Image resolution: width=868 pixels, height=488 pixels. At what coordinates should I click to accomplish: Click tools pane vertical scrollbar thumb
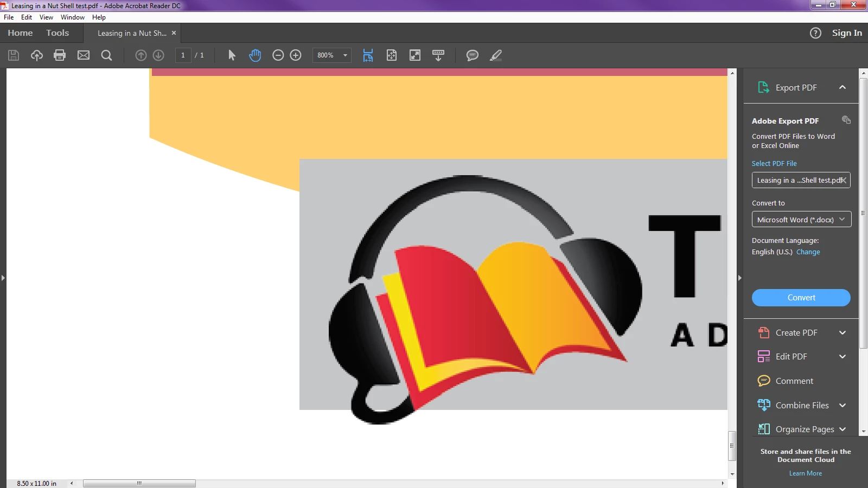(x=863, y=213)
